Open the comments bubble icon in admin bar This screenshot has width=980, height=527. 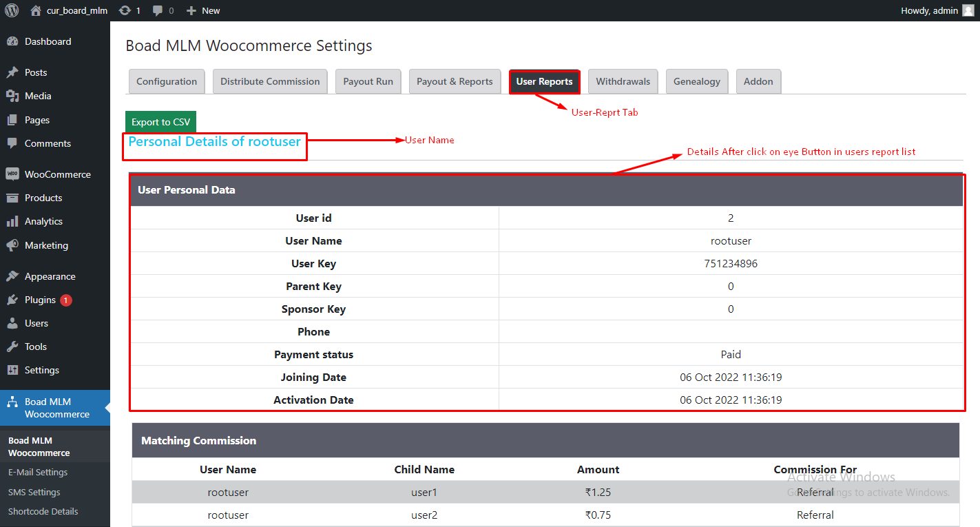158,10
